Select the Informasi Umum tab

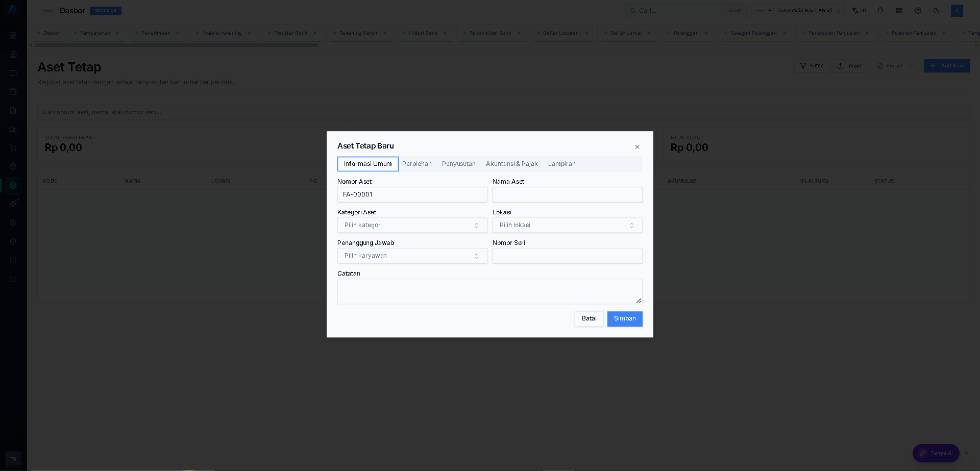click(368, 164)
